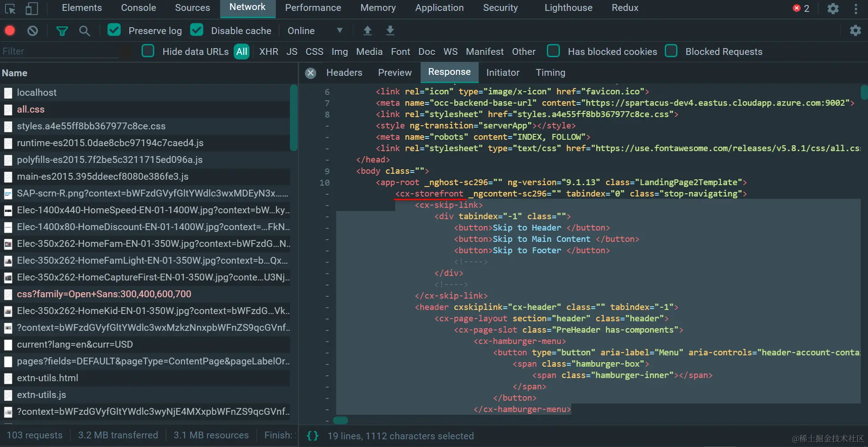The image size is (868, 447).
Task: Open the Performance panel
Action: [x=313, y=8]
